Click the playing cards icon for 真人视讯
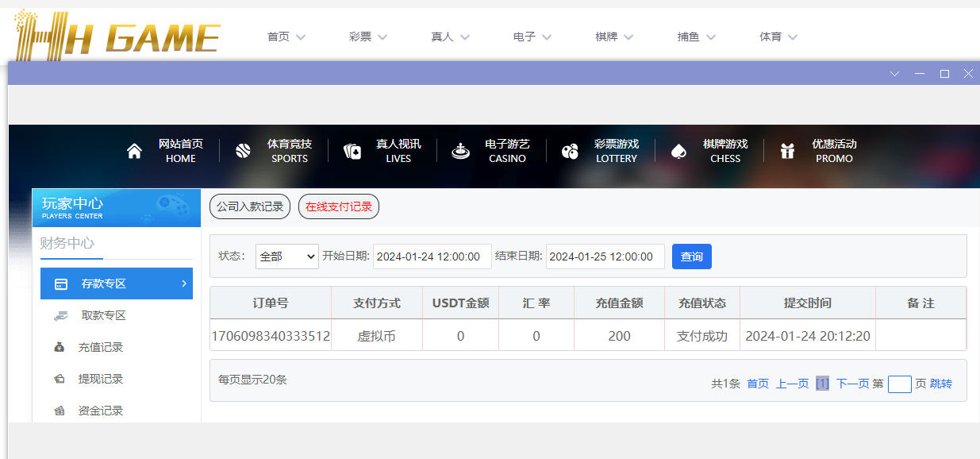Image resolution: width=980 pixels, height=459 pixels. click(352, 151)
